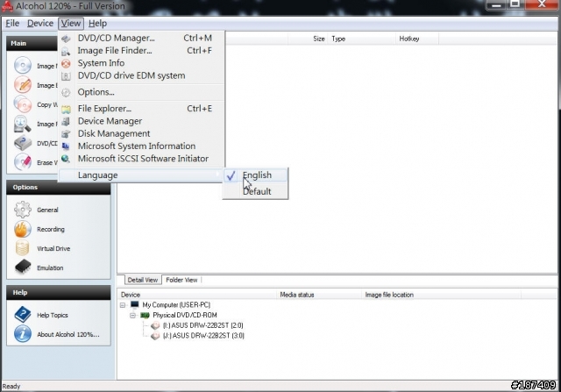Click the Options gear icon in View menu
This screenshot has width=561, height=392.
[66, 92]
